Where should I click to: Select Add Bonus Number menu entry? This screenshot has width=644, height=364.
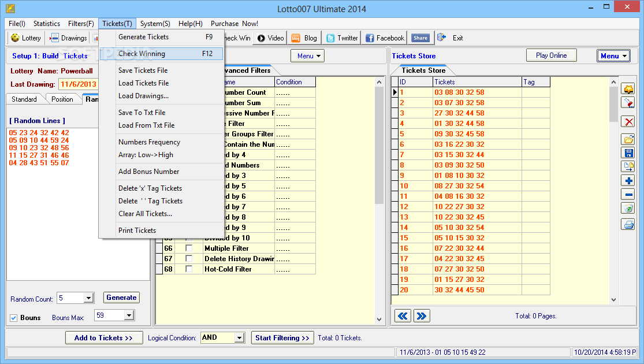tap(162, 172)
